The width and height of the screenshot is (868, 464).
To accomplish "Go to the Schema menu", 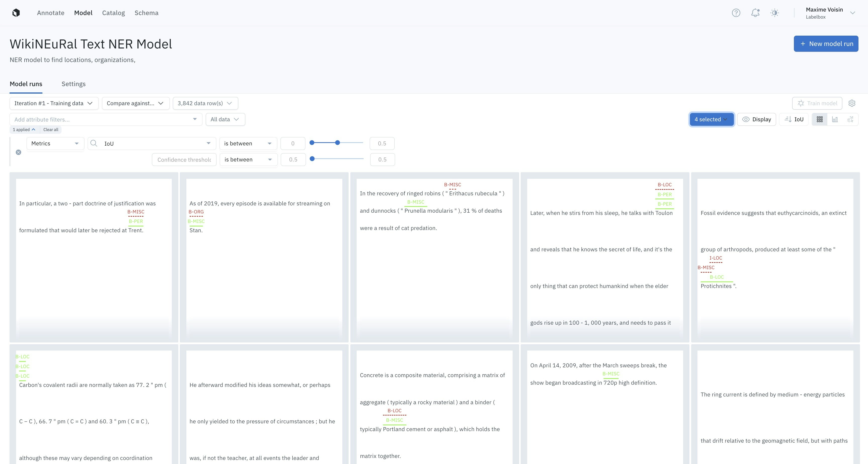I will tap(146, 13).
